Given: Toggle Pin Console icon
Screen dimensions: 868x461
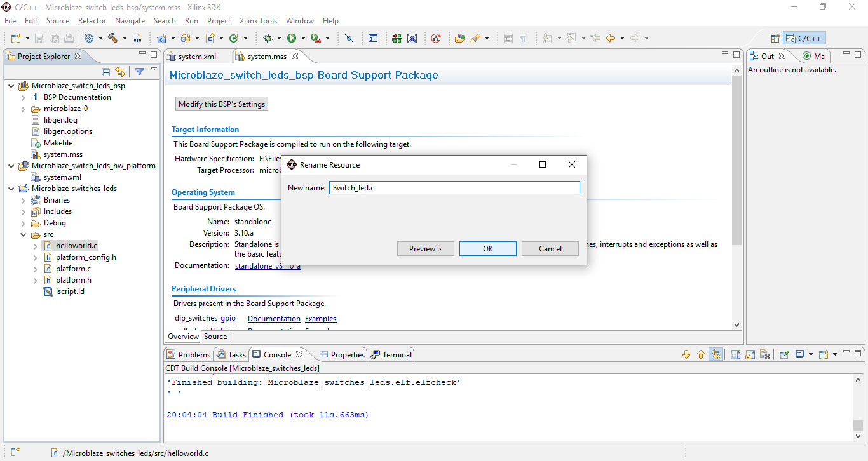Looking at the screenshot, I should (785, 354).
